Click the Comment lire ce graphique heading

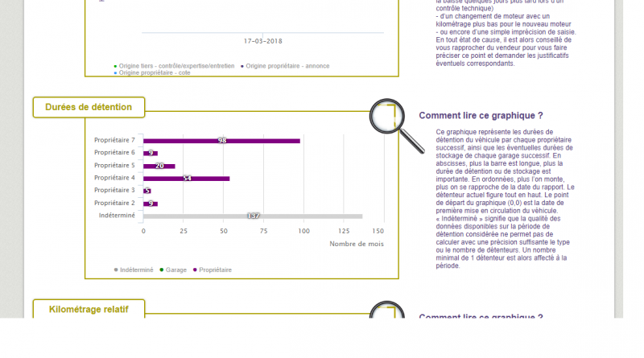[481, 116]
